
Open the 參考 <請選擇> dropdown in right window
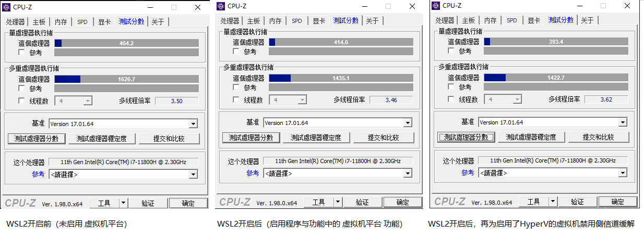pos(623,173)
